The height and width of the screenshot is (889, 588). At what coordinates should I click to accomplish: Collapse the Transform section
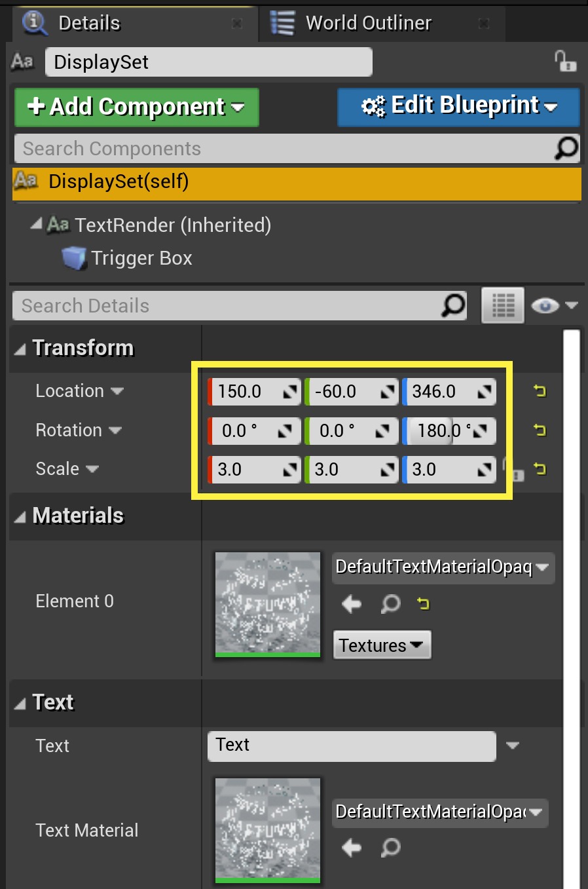click(x=22, y=348)
